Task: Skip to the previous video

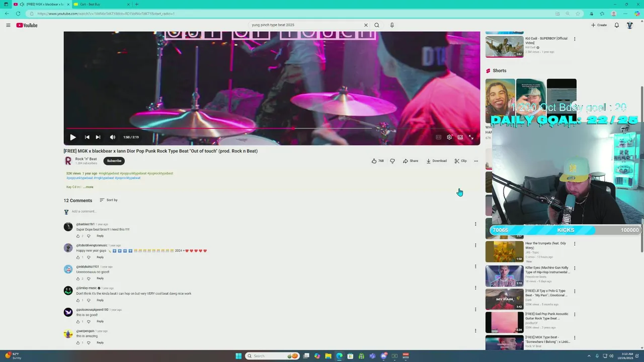Action: click(x=87, y=137)
